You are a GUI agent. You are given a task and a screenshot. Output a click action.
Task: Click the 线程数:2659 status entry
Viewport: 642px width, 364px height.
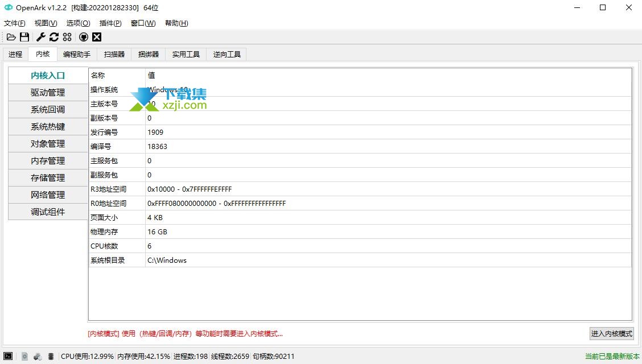click(x=230, y=356)
